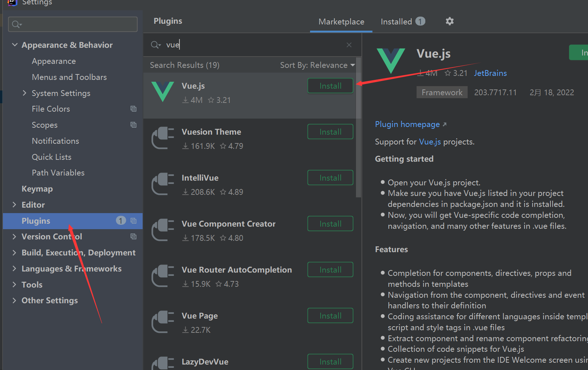The width and height of the screenshot is (588, 370).
Task: Click the LazyDevVue plugin icon
Action: coord(163,363)
